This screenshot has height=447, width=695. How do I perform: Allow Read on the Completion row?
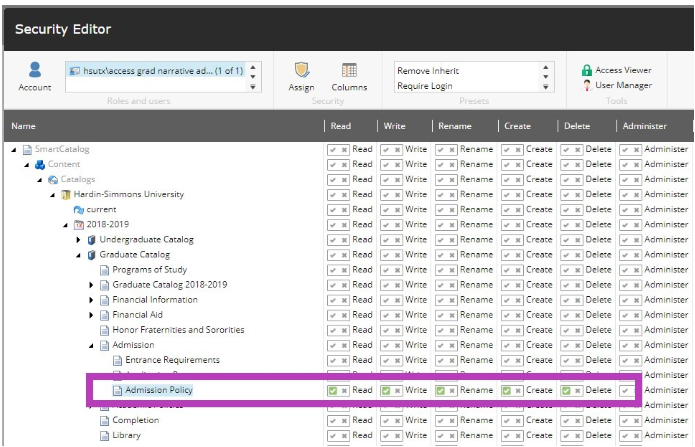(x=333, y=421)
